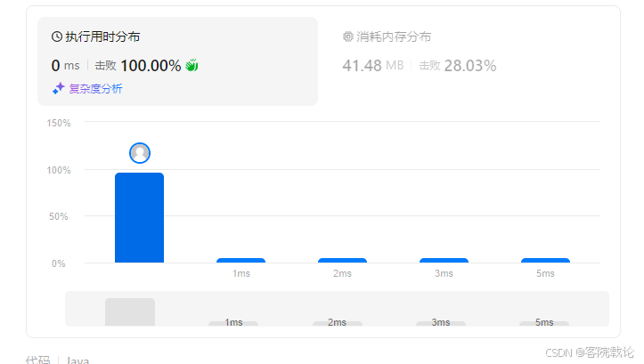644x364 pixels.
Task: Click the clock icon beside 执行用时分布
Action: 57,36
